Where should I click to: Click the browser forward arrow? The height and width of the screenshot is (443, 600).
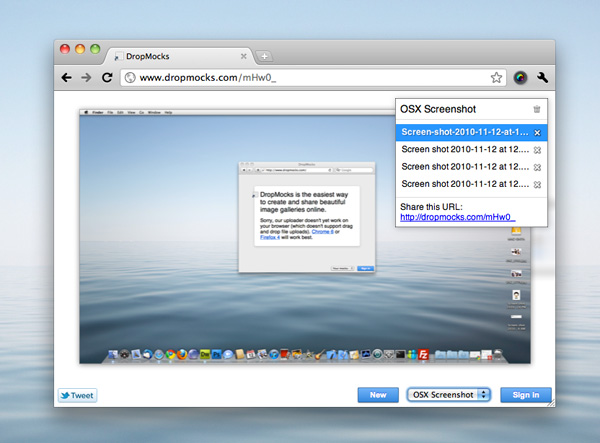click(86, 78)
